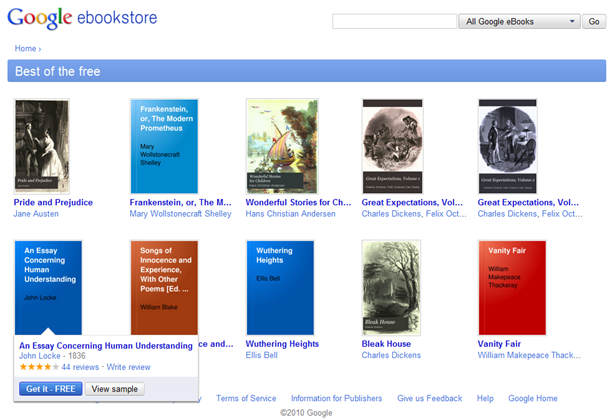610x420 pixels.
Task: Click the Get it - FREE button
Action: click(51, 389)
